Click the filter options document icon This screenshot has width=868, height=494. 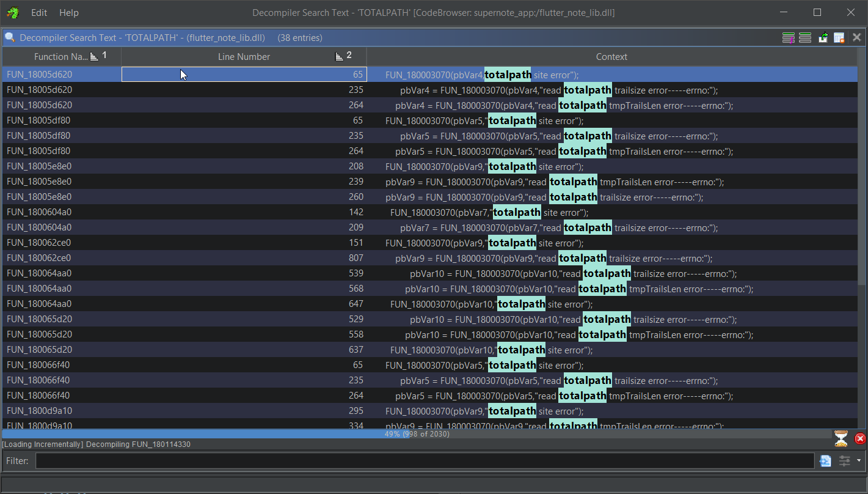point(825,461)
